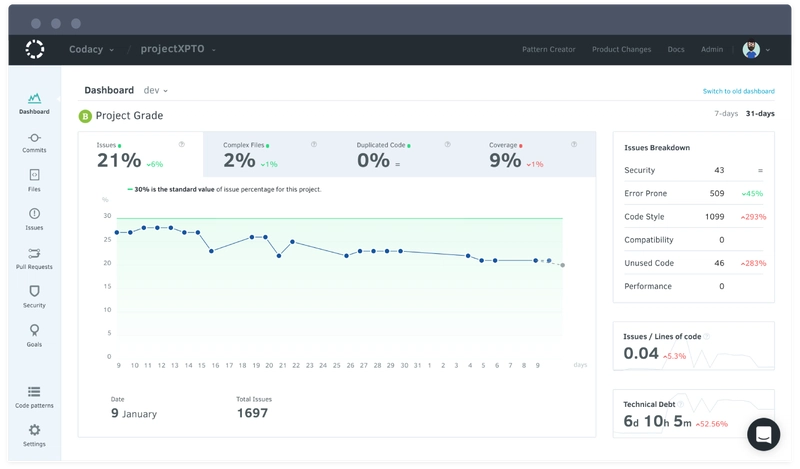Image resolution: width=800 pixels, height=469 pixels.
Task: Open Code patterns in the sidebar
Action: click(34, 398)
